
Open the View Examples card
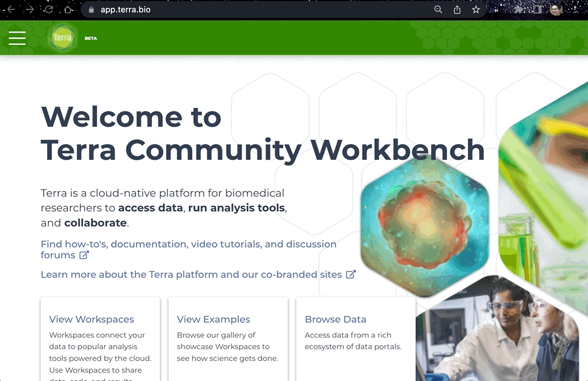228,339
